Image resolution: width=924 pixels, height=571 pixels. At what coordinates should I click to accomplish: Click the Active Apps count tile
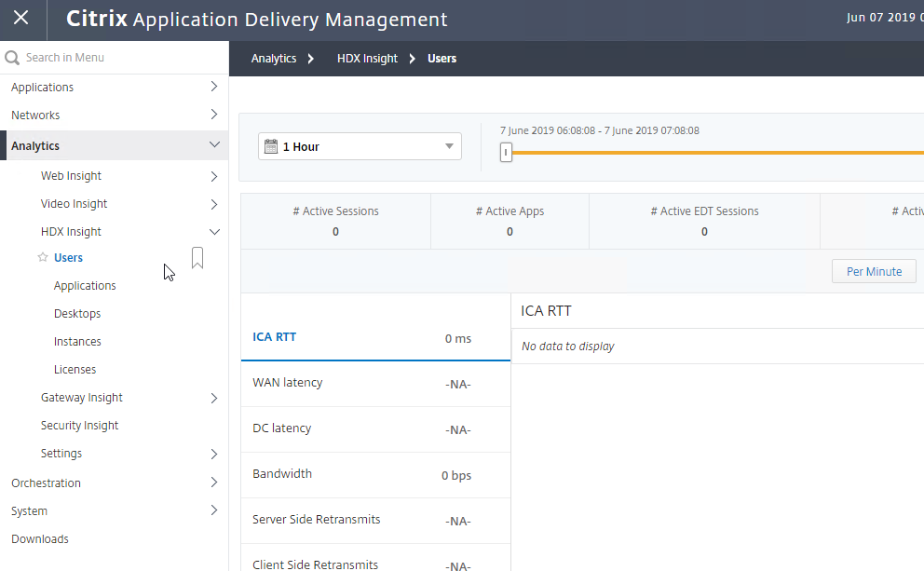[510, 221]
